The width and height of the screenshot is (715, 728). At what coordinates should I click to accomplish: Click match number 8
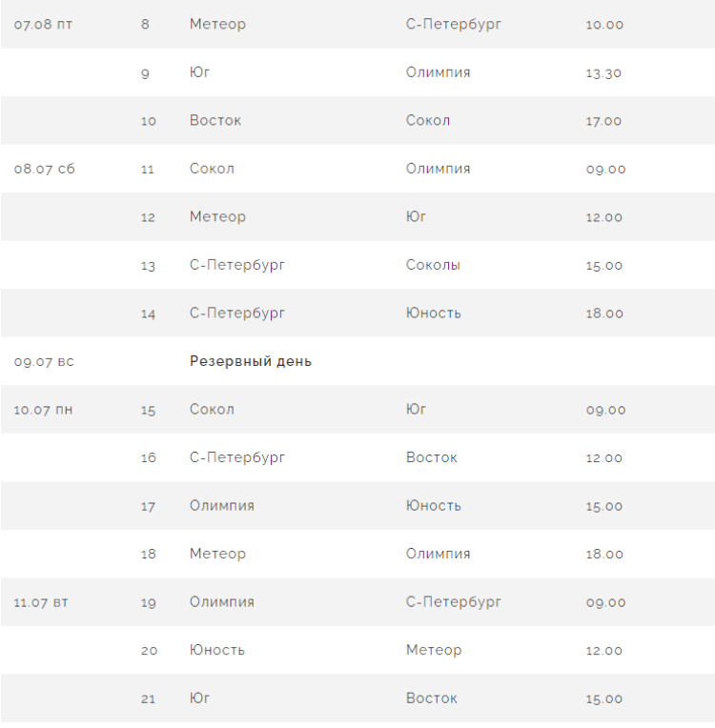click(x=145, y=25)
